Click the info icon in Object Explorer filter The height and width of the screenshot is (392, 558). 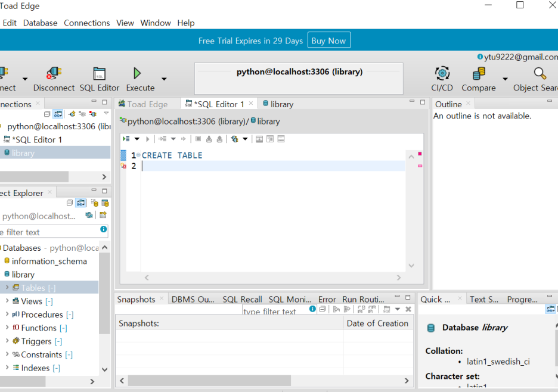click(104, 229)
